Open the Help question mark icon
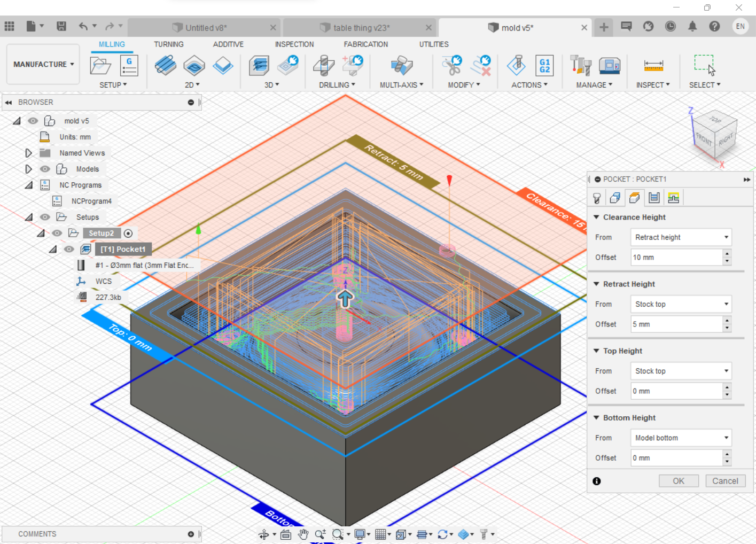 click(714, 26)
